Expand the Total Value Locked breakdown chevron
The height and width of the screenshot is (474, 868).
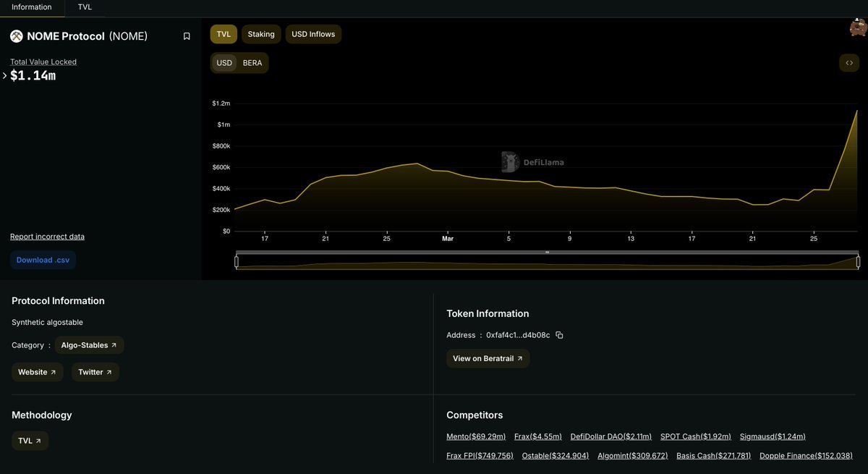click(x=5, y=75)
